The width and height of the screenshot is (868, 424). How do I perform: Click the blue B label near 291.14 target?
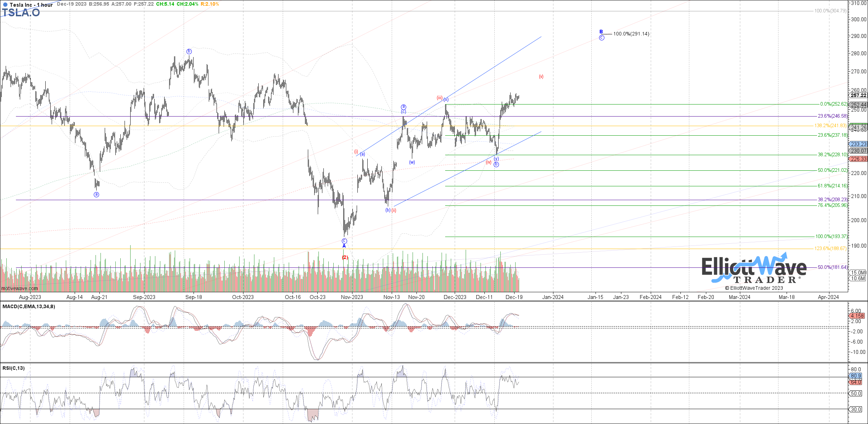click(x=601, y=32)
